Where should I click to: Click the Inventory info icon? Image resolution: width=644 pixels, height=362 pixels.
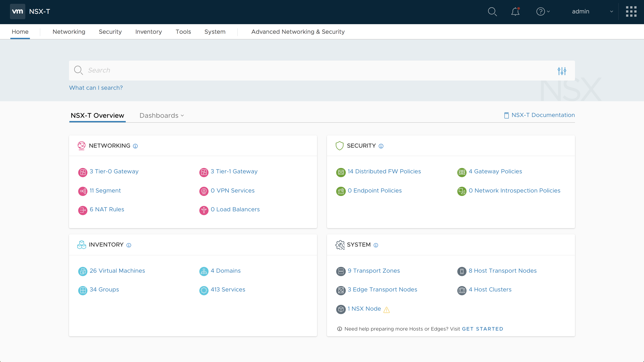click(128, 245)
